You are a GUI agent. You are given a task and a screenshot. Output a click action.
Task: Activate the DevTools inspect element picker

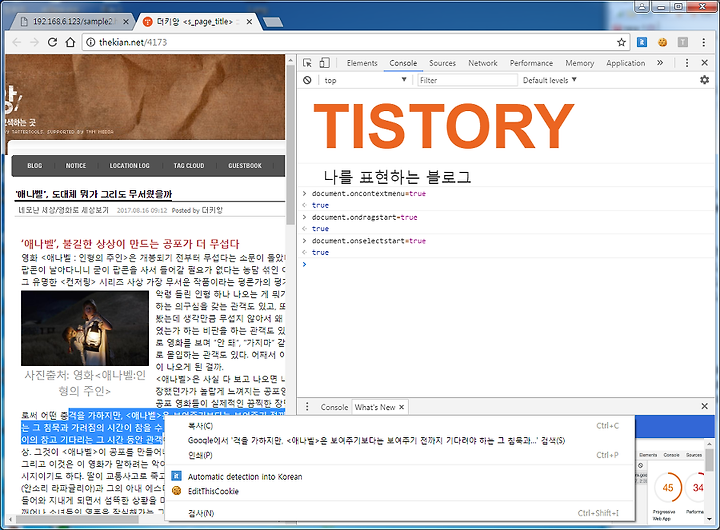point(307,63)
